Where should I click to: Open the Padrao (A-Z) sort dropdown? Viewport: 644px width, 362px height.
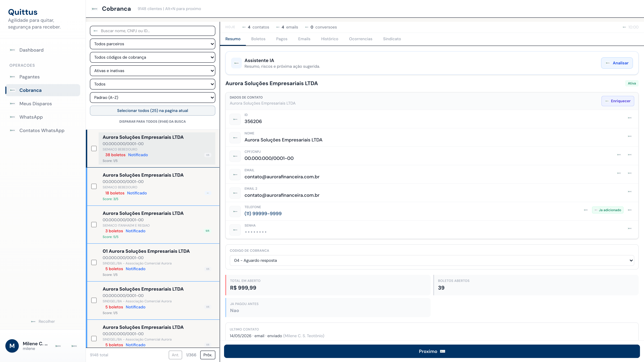[152, 97]
